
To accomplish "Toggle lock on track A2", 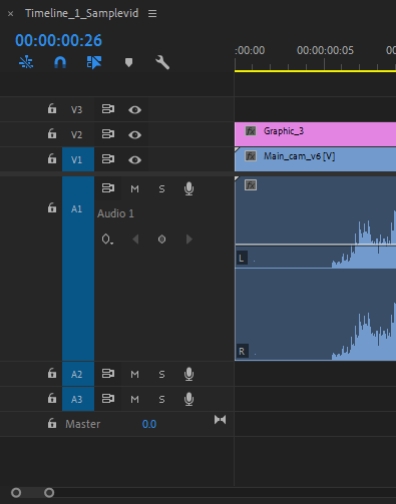I will coord(52,373).
